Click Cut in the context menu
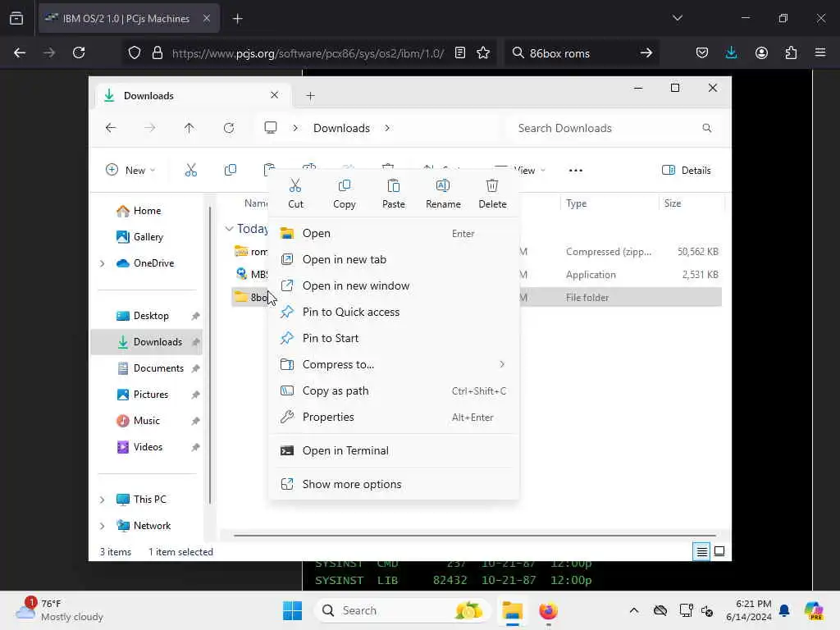 295,194
